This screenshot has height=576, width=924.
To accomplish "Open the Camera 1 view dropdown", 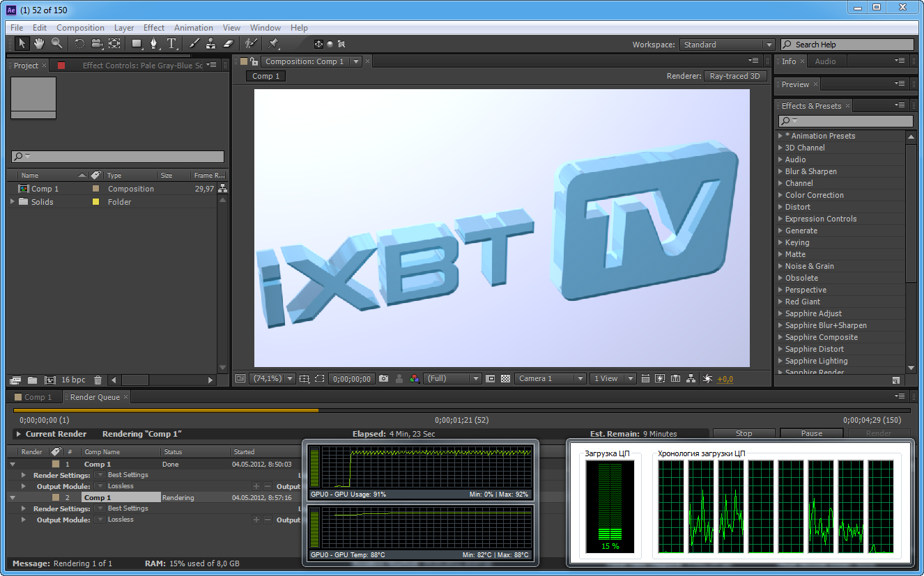I will [x=550, y=379].
